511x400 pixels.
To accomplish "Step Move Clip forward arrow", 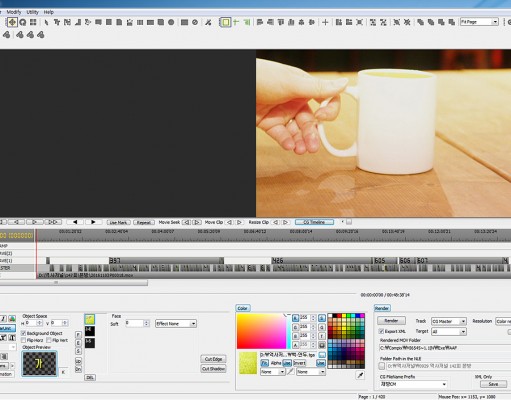I will 239,222.
